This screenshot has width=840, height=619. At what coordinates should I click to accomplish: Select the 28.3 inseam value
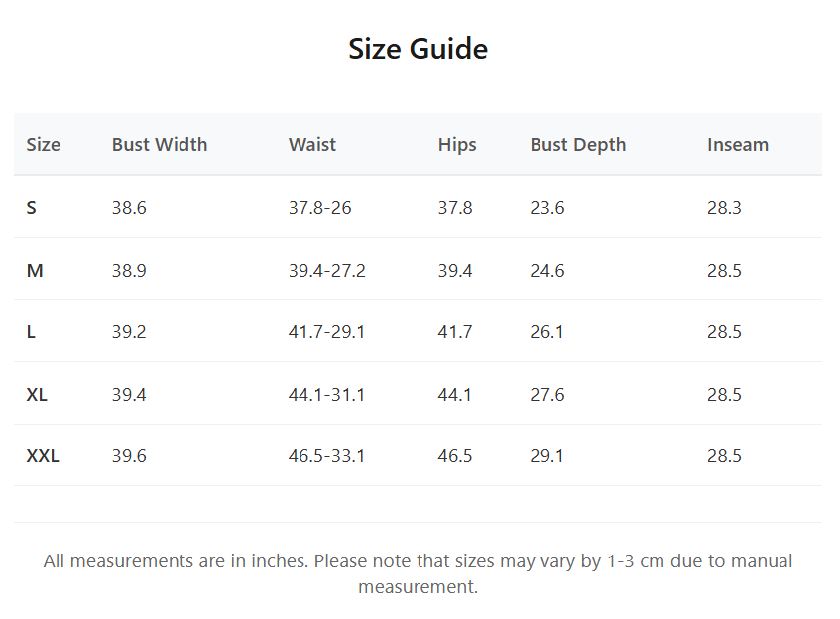724,207
